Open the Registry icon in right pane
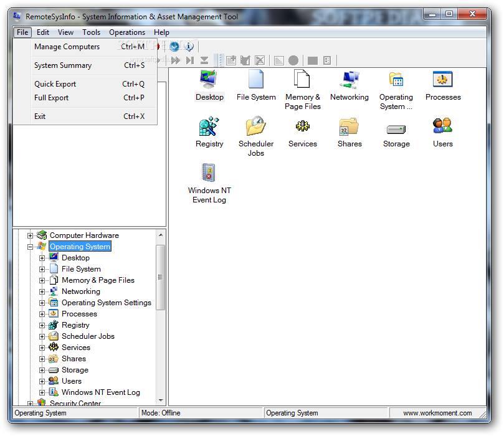 tap(209, 126)
